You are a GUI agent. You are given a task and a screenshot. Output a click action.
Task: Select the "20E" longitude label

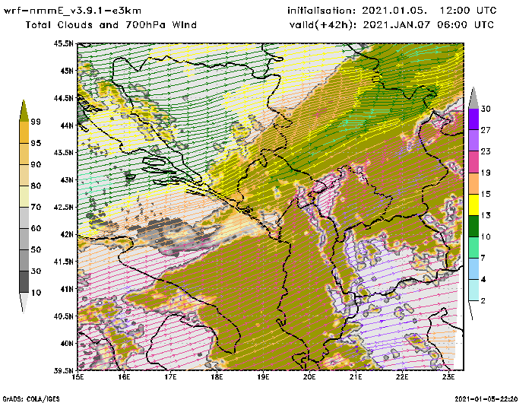point(309,377)
